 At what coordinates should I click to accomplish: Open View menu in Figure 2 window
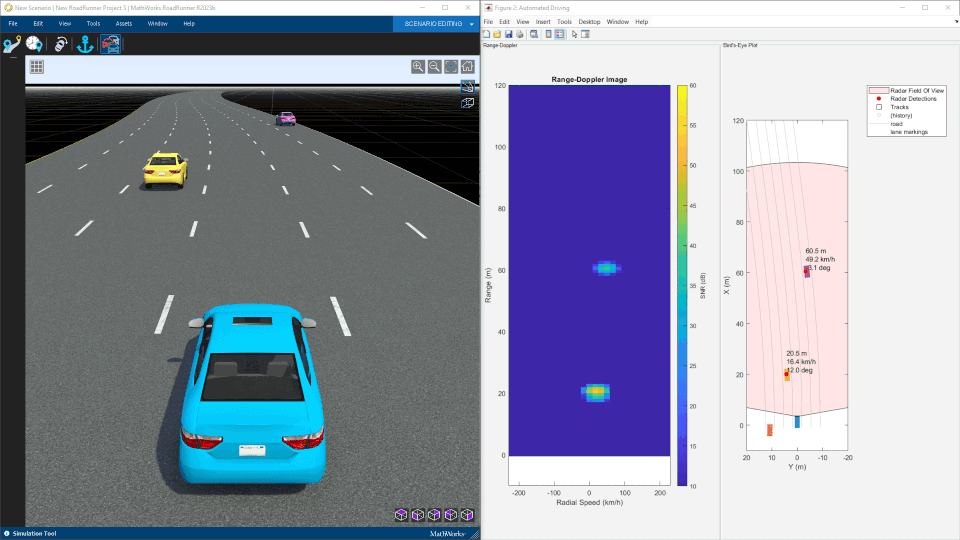522,22
